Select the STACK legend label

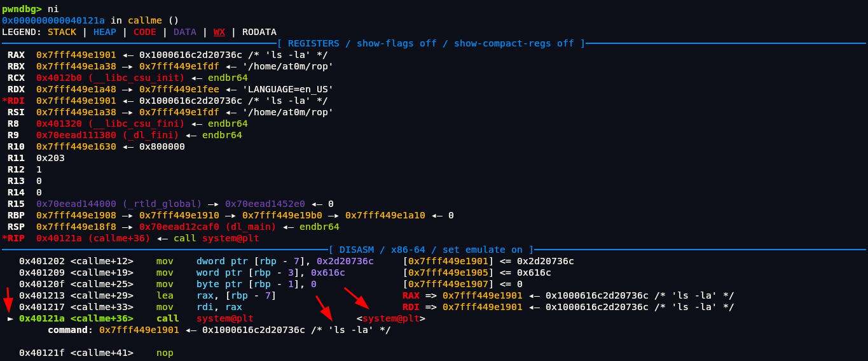(x=62, y=32)
